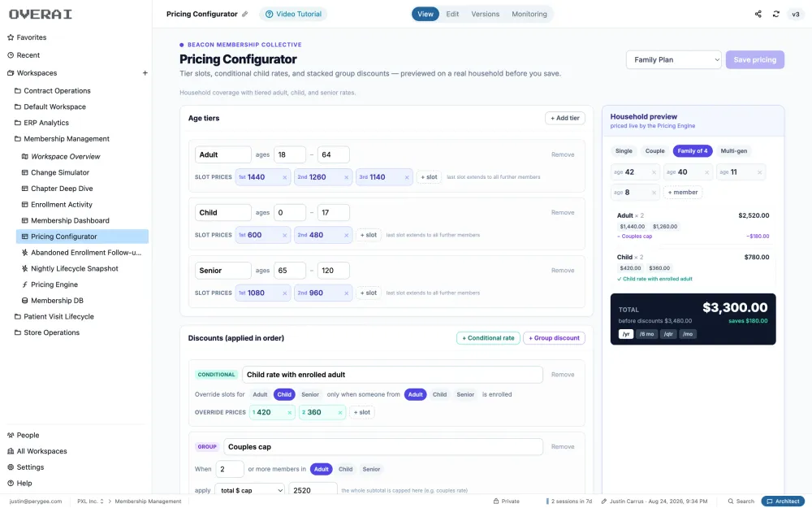The image size is (812, 508).
Task: Click the refresh icon in top bar
Action: [x=775, y=14]
